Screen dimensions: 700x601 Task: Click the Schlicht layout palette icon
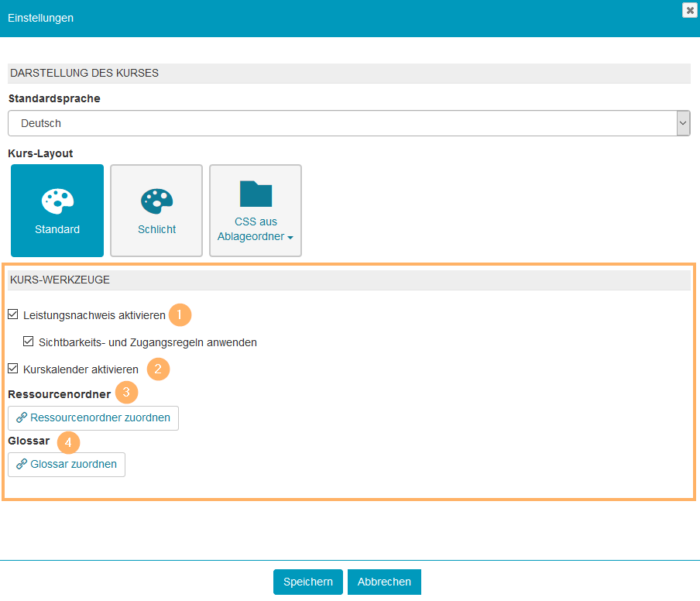point(156,201)
